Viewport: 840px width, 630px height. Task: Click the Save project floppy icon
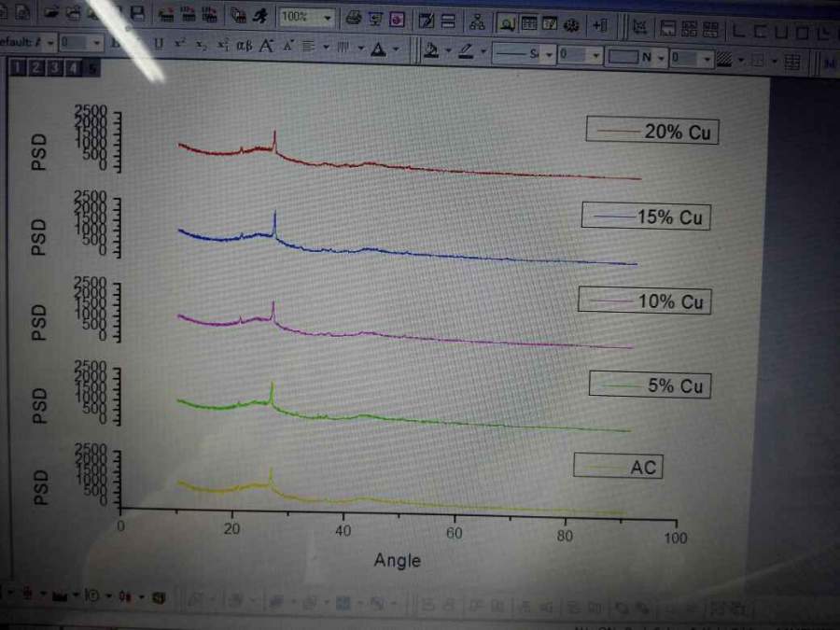coord(137,13)
